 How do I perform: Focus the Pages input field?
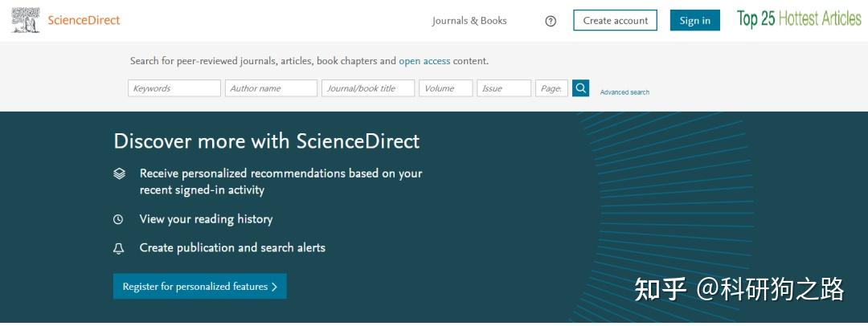(x=552, y=88)
